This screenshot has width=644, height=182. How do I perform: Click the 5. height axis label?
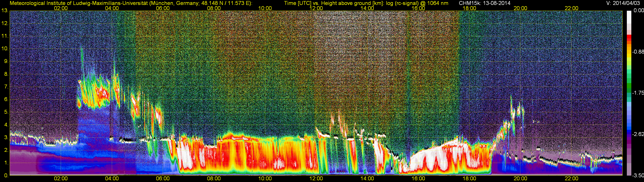click(x=6, y=112)
